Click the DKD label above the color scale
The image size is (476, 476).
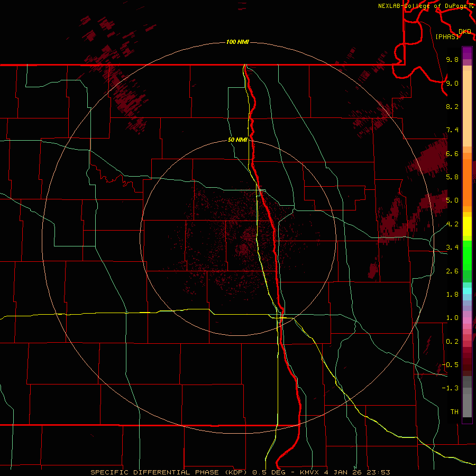(465, 32)
